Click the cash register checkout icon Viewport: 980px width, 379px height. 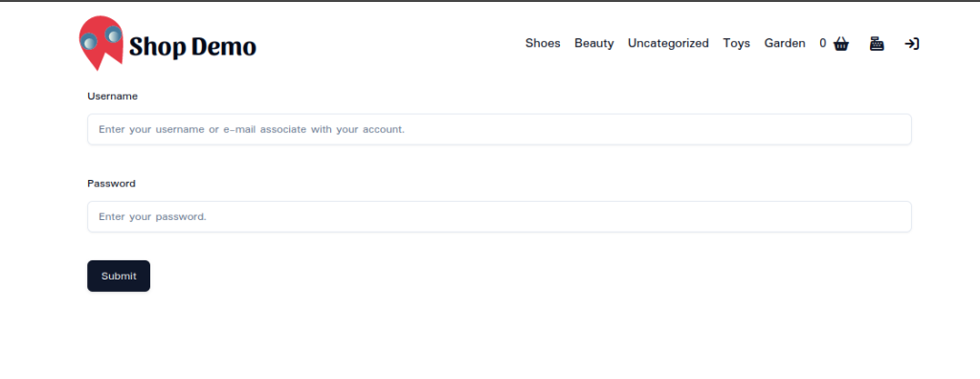877,44
